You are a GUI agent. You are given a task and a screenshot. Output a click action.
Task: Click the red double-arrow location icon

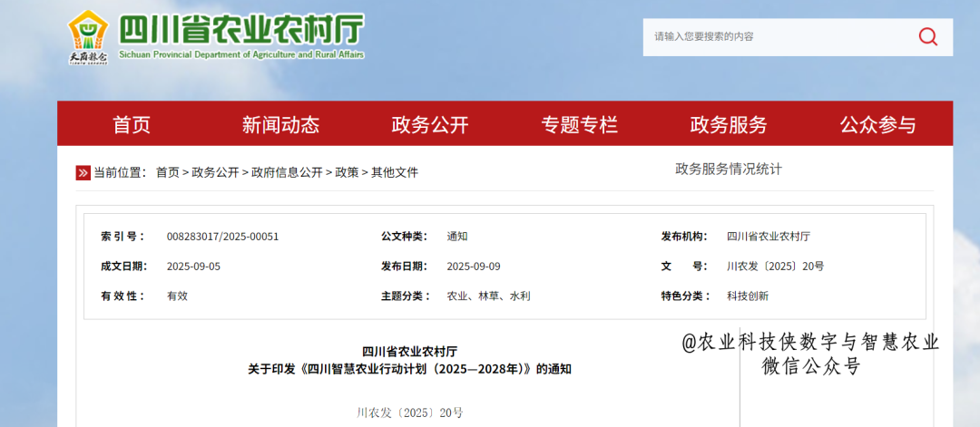(x=83, y=173)
